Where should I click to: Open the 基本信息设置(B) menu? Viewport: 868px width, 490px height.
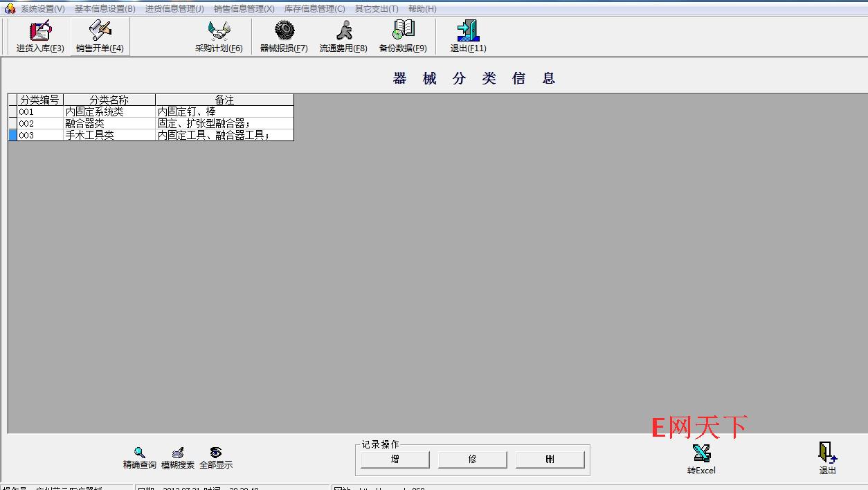pos(105,9)
